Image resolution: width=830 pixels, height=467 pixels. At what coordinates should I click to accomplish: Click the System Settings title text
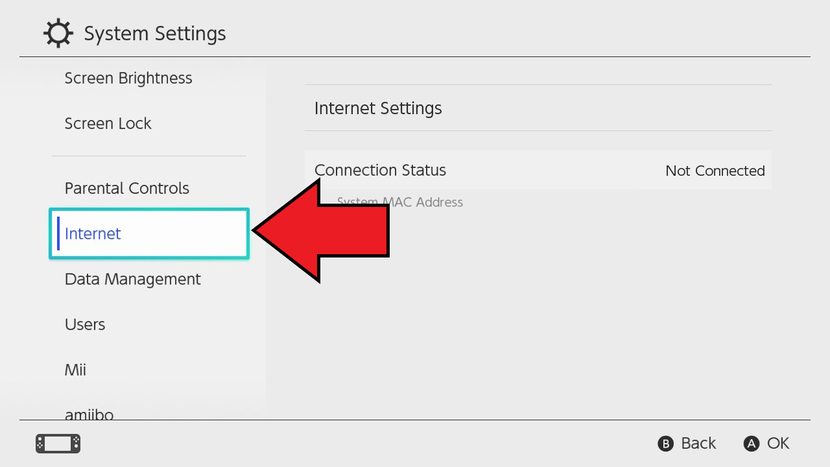pos(155,34)
